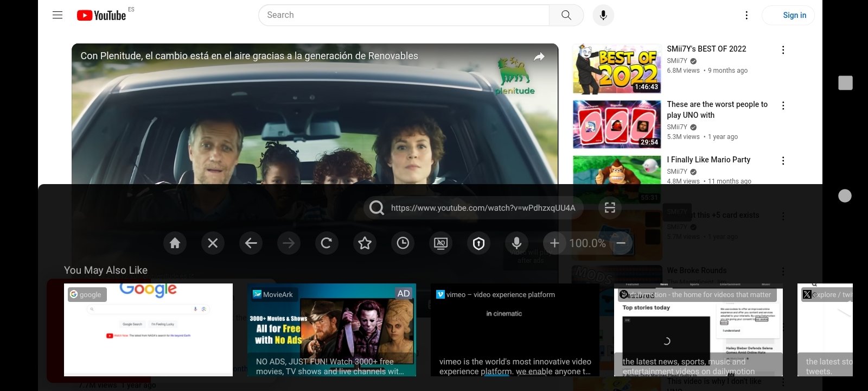
Task: Open the MovieArk ad card
Action: (331, 330)
